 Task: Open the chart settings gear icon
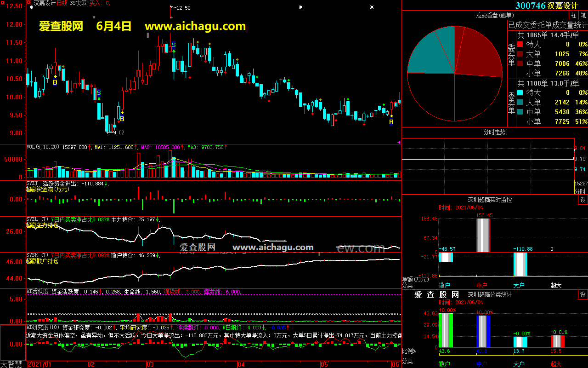point(29,2)
